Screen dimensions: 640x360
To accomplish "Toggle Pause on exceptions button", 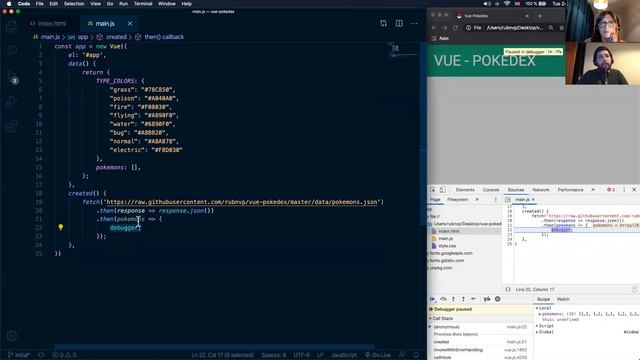I will 498,299.
